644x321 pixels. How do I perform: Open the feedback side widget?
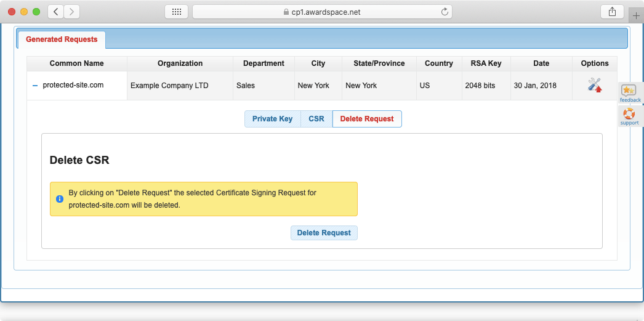pos(630,93)
